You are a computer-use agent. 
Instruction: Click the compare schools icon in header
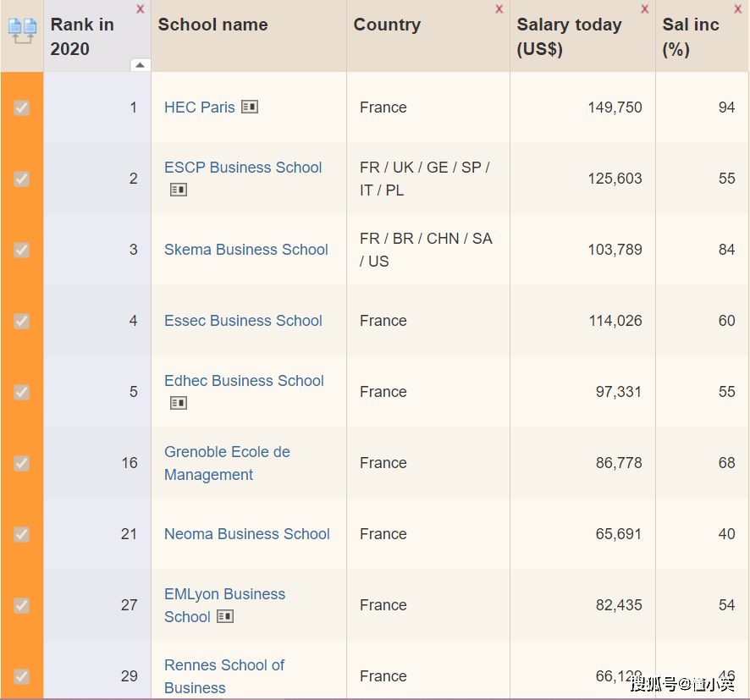pos(22,31)
